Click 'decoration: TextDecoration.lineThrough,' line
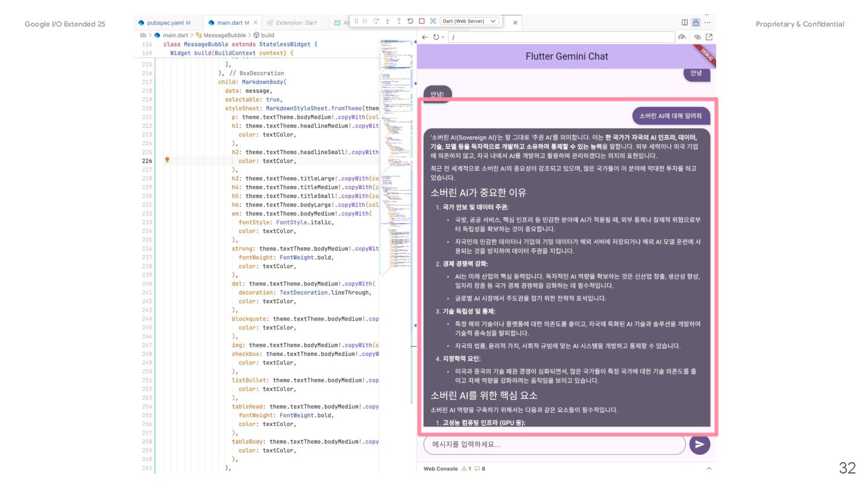This screenshot has height=488, width=868. (x=305, y=293)
